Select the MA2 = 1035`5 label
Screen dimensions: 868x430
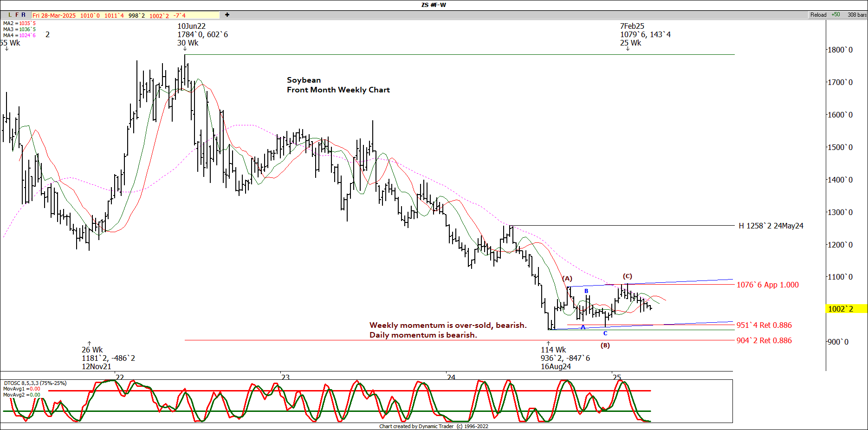19,23
